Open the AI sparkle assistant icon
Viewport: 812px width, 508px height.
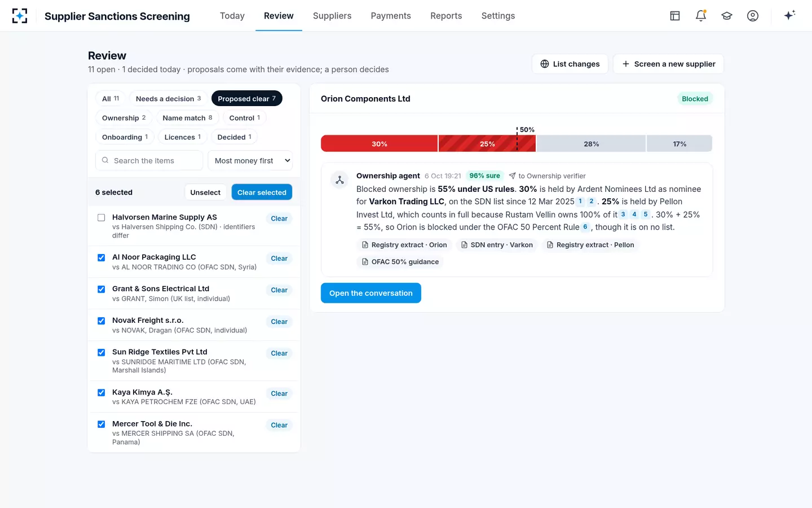[789, 15]
